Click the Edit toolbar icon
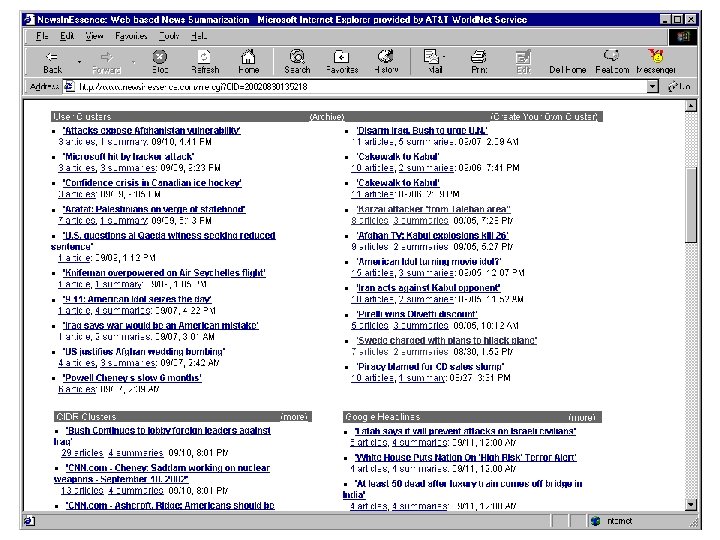720x540 pixels. (523, 62)
